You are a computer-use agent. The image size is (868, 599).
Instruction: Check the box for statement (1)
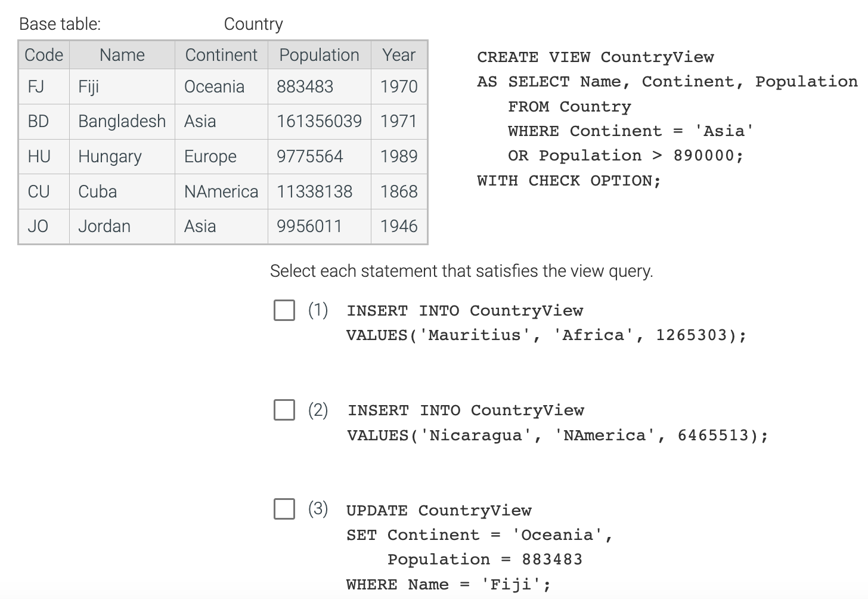(284, 310)
